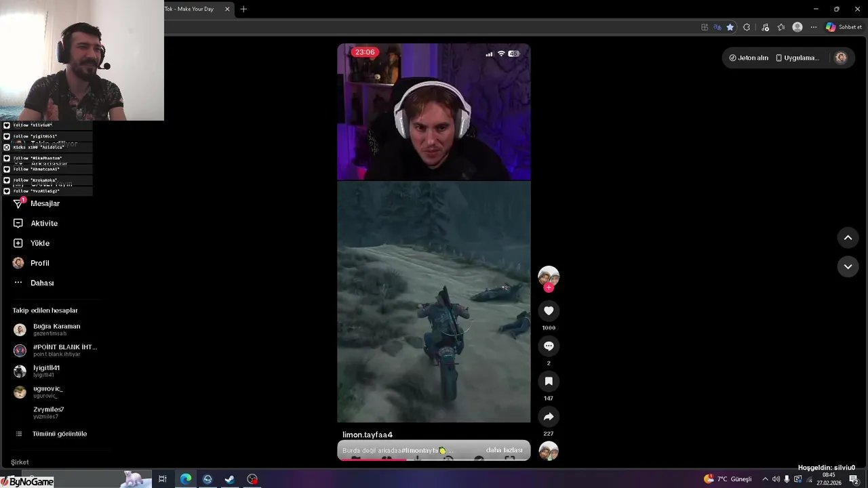Image resolution: width=868 pixels, height=488 pixels.
Task: Open the limon.tayfaa4 username under the video
Action: (x=368, y=434)
